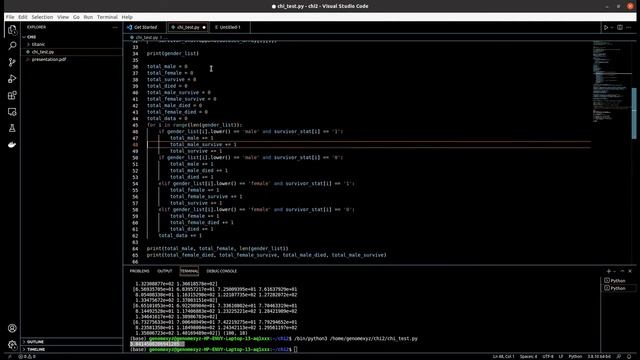This screenshot has width=640, height=360.
Task: Switch to the DEBUG CONSOLE tab
Action: [221, 271]
